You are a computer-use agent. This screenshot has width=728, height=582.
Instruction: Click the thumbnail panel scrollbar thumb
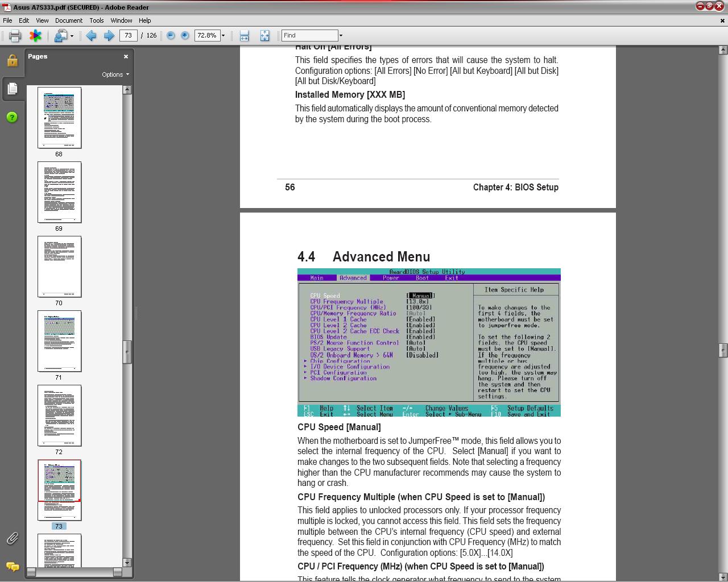[x=127, y=352]
